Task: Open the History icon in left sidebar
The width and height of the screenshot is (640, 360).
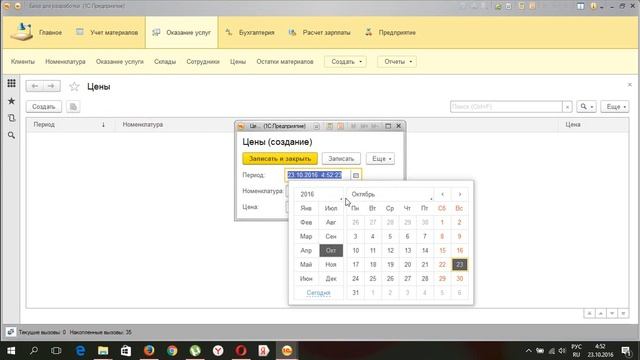Action: [11, 118]
